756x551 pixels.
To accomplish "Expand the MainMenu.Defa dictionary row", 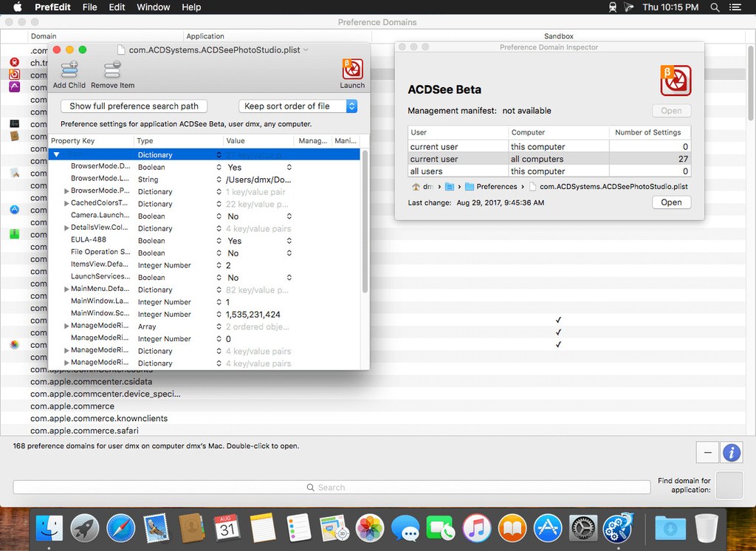I will [67, 290].
